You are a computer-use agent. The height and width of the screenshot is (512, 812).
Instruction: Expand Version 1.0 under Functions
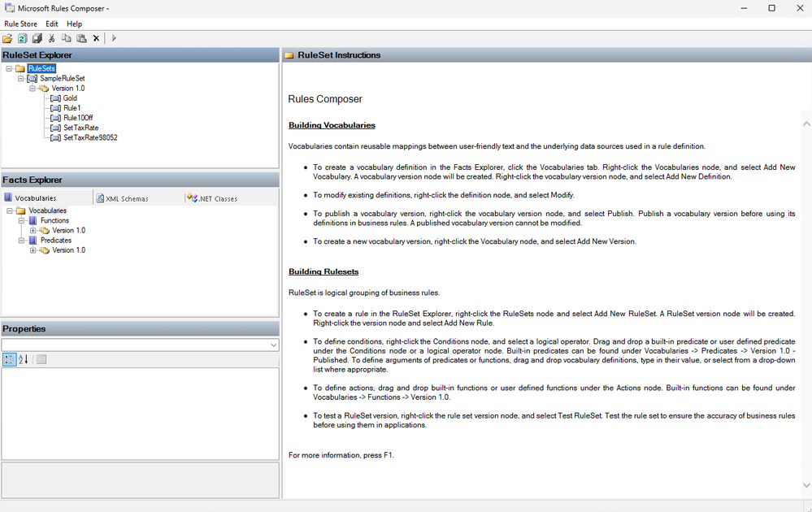33,230
